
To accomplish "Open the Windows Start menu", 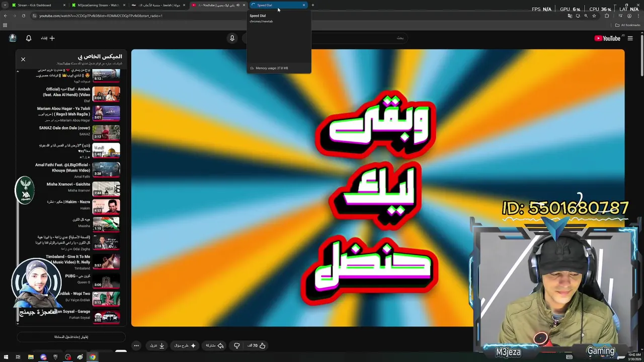I will [6, 357].
